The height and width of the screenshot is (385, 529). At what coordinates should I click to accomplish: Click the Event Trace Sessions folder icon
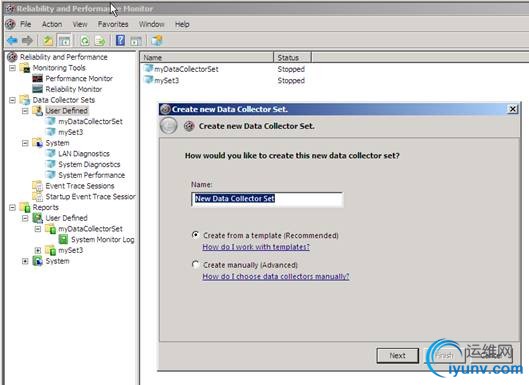pyautogui.click(x=37, y=186)
